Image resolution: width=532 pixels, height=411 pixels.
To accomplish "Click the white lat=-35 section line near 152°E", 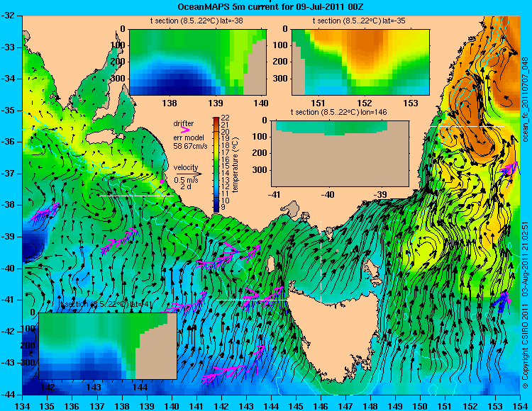I will [x=467, y=126].
